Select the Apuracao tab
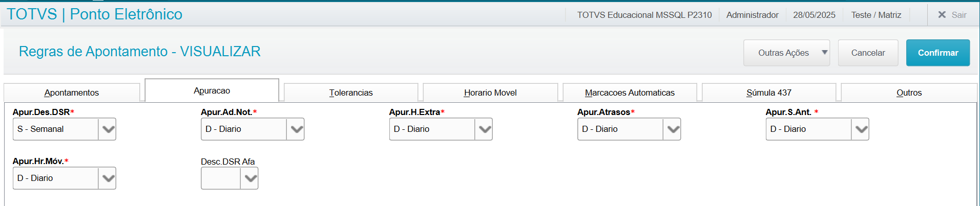 [x=212, y=90]
